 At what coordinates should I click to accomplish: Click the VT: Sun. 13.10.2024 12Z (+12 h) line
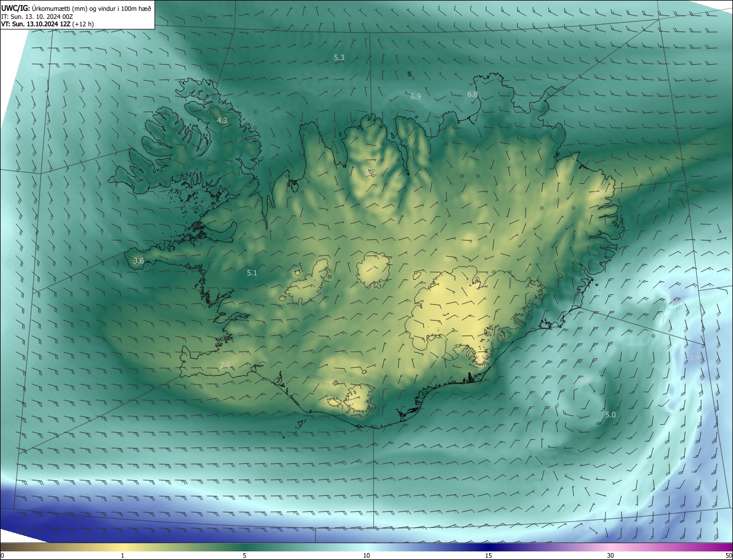coord(48,24)
